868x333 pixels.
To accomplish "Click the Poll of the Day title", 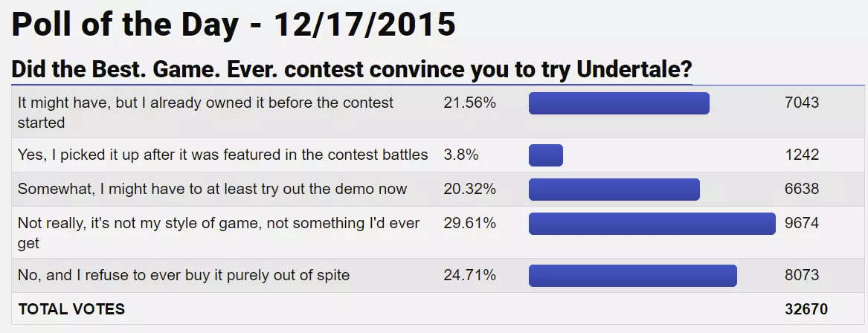I will click(x=233, y=25).
